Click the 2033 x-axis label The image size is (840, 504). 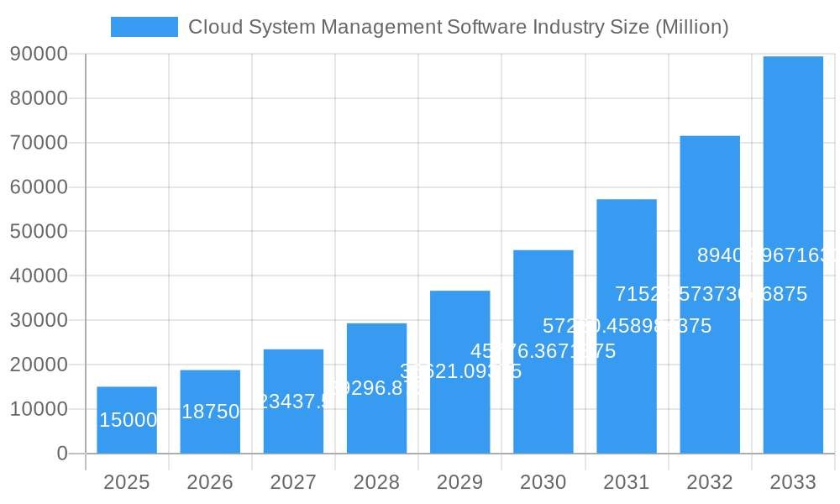[x=793, y=483]
